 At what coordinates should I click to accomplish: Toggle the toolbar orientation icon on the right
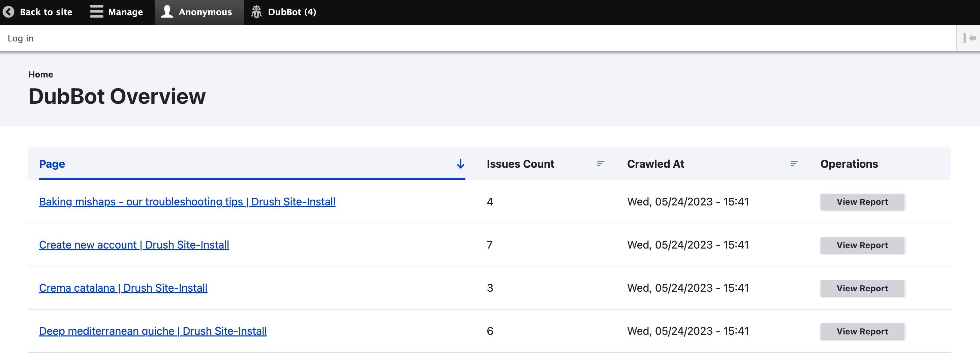[x=969, y=38]
